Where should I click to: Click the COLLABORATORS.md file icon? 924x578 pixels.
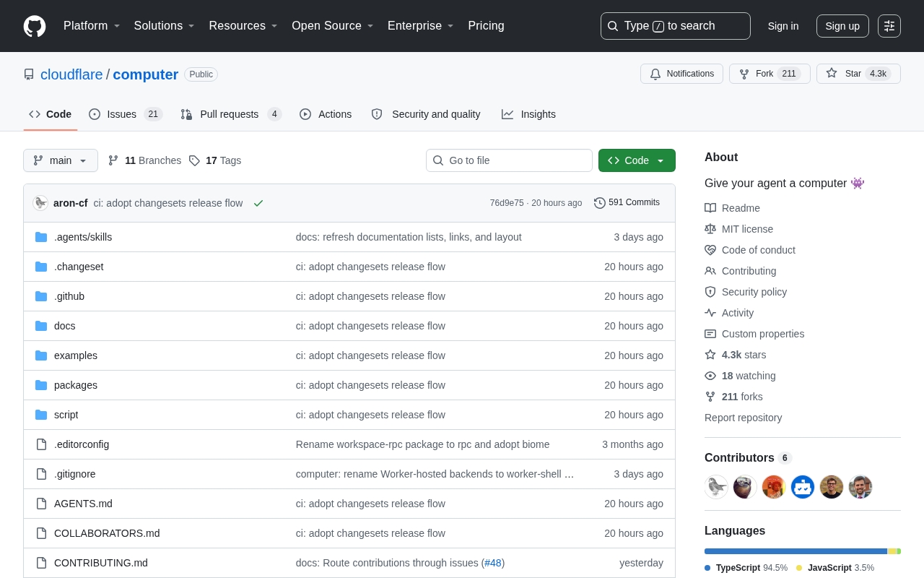point(41,533)
